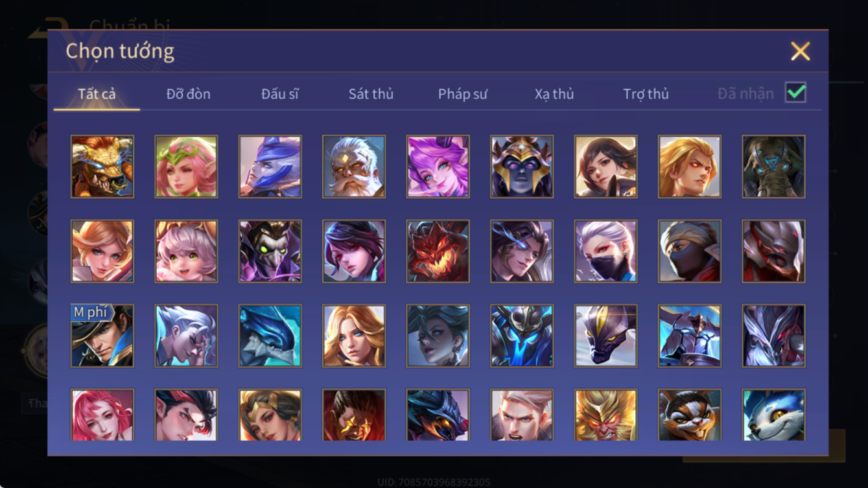
Task: Switch to the 'Đấu sĩ' tab
Action: [280, 94]
